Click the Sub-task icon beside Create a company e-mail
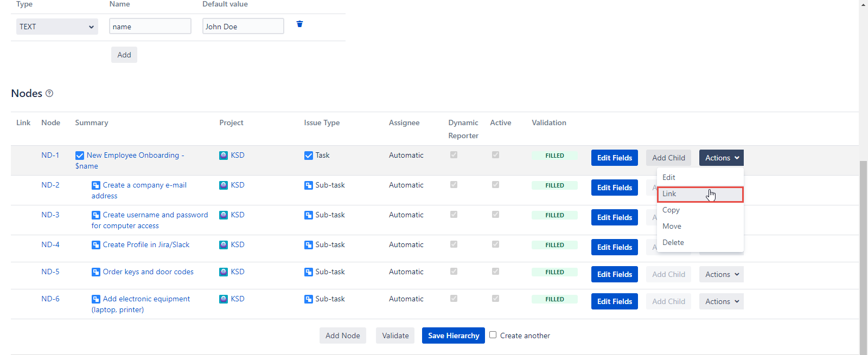This screenshot has width=868, height=355. pos(96,185)
